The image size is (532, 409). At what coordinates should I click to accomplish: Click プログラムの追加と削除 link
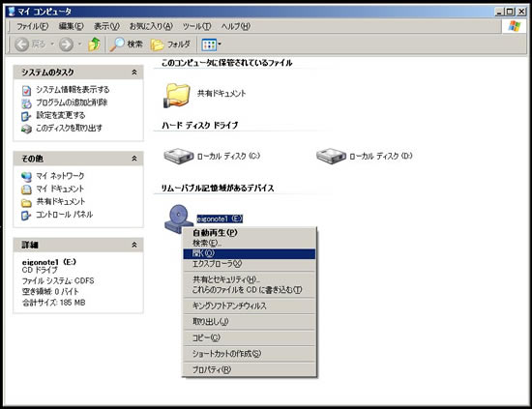pyautogui.click(x=72, y=102)
